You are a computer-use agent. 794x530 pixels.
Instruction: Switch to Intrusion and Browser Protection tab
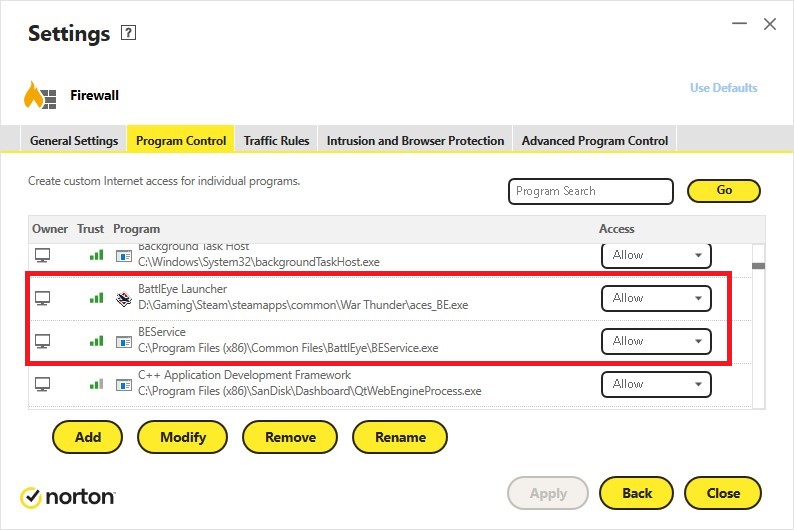click(x=415, y=141)
